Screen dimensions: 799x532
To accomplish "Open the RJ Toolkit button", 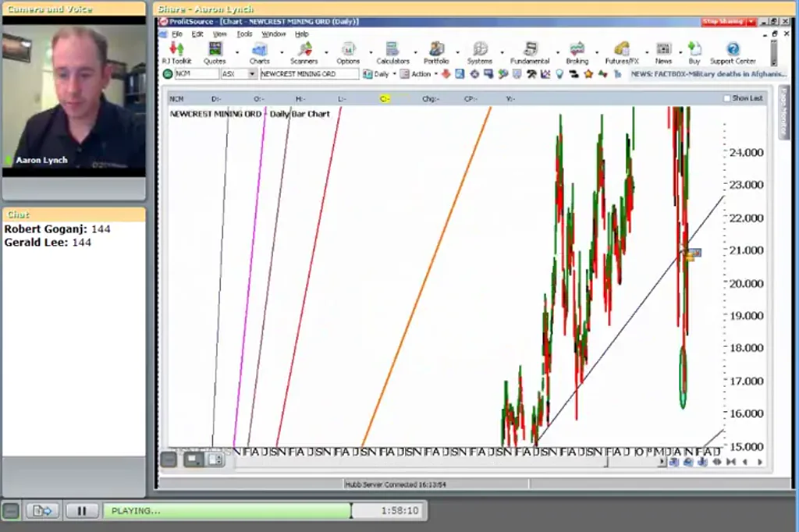I will tap(176, 53).
